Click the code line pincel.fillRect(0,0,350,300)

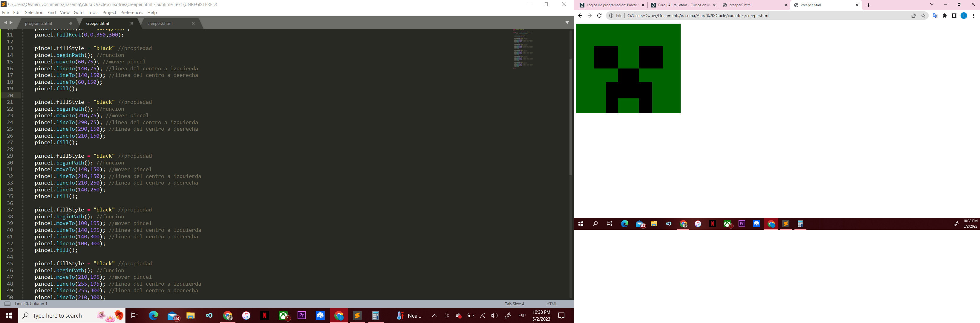click(79, 35)
